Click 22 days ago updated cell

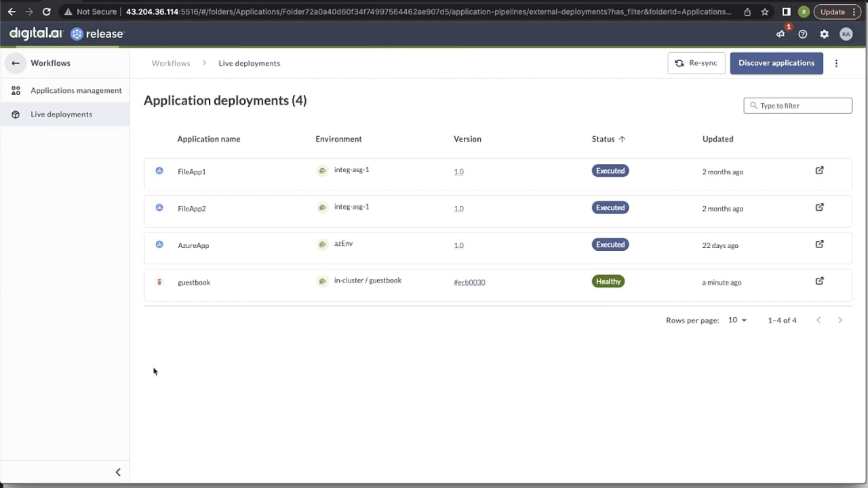720,245
